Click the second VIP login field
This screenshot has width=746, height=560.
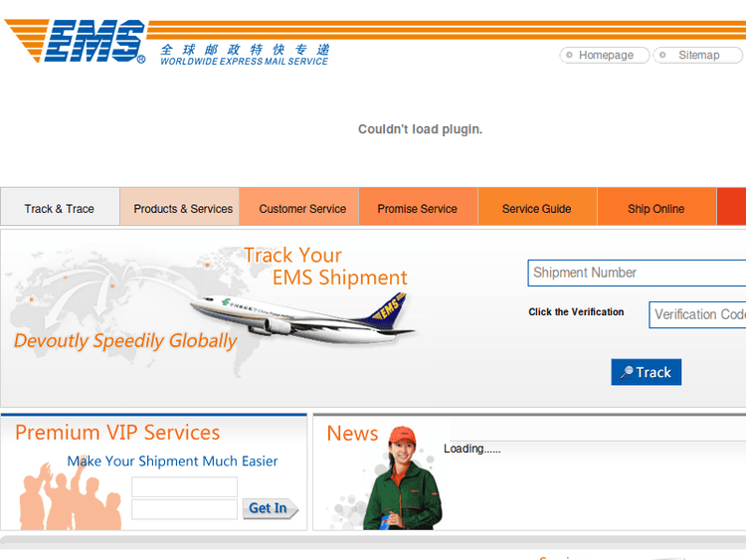[x=184, y=509]
